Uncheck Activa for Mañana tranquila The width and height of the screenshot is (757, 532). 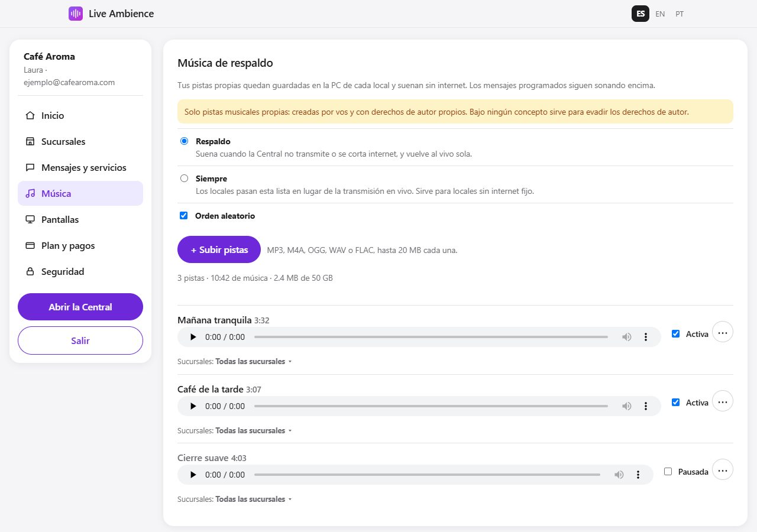pyautogui.click(x=675, y=334)
